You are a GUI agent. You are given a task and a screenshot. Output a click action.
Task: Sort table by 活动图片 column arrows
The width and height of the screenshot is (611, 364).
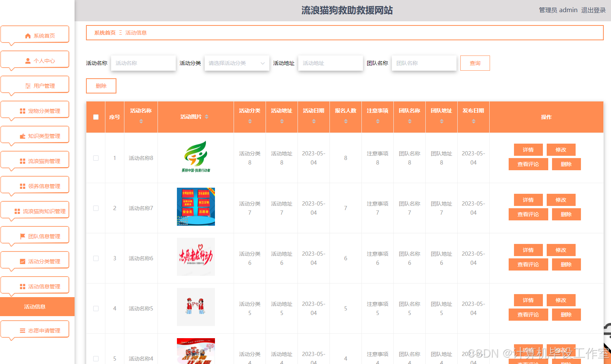(207, 117)
